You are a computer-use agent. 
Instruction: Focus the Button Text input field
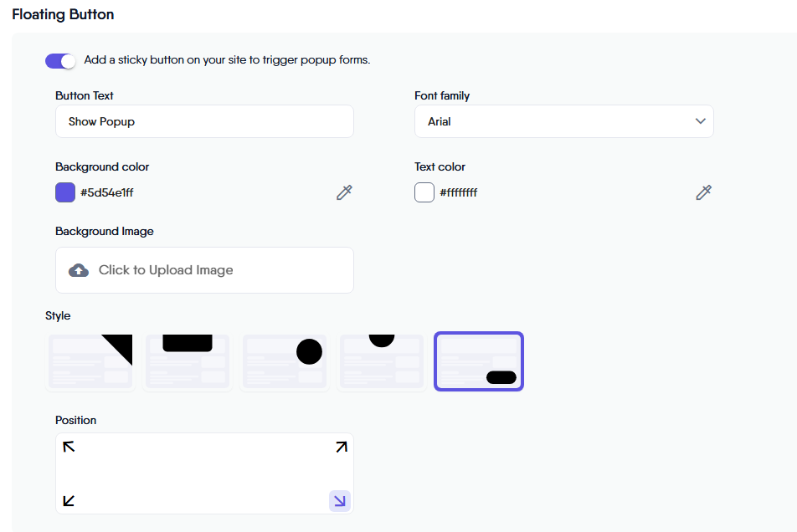(x=204, y=121)
